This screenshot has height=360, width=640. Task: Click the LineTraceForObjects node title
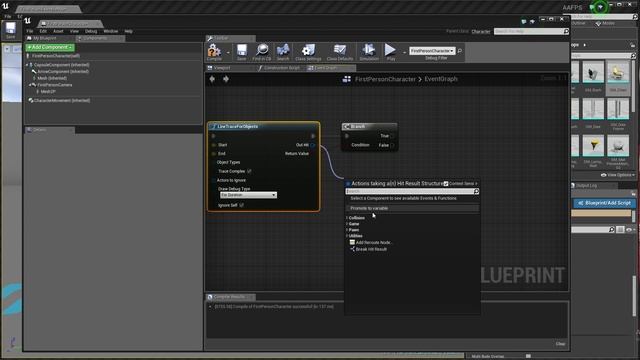tap(238, 127)
